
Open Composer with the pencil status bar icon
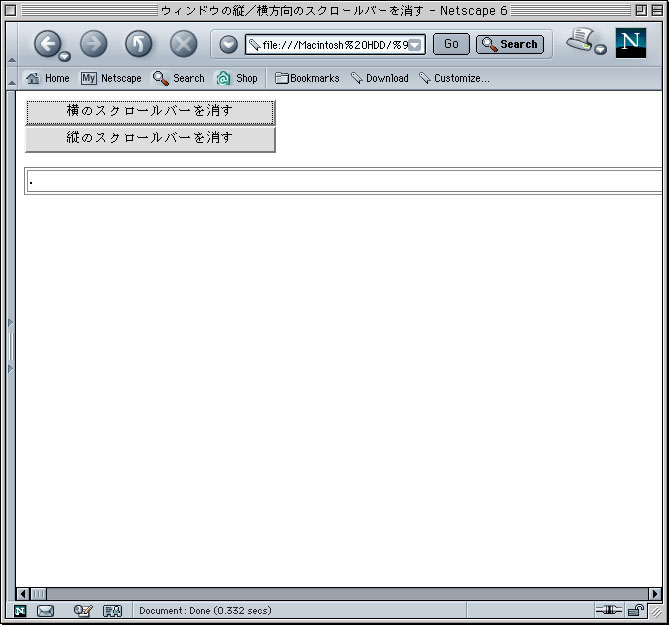(x=83, y=611)
